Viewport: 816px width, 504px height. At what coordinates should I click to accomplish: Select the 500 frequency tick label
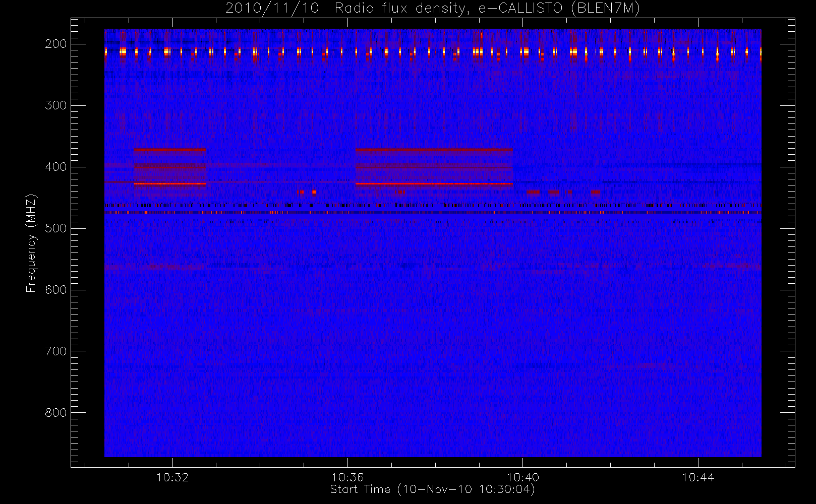click(x=56, y=228)
